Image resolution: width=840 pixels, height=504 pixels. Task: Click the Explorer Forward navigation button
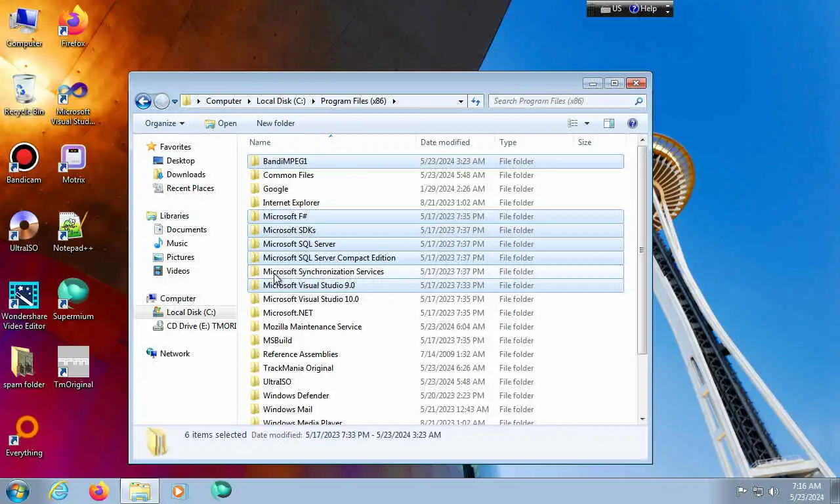[x=161, y=101]
